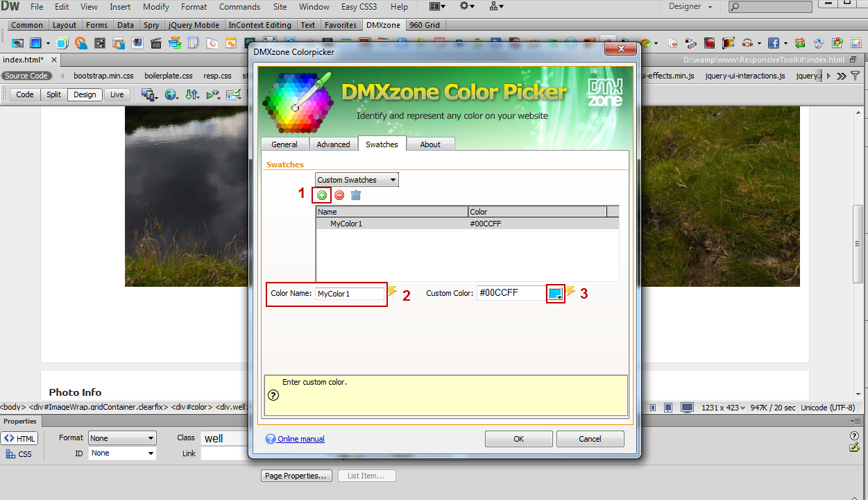
Task: Open the Extend Dreamweaver gear menu
Action: [467, 6]
